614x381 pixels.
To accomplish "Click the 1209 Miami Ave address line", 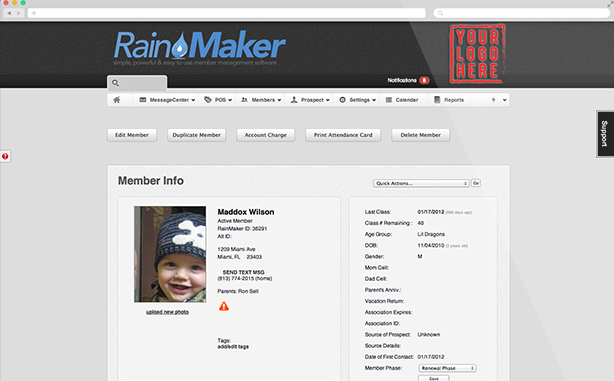I will [x=236, y=249].
